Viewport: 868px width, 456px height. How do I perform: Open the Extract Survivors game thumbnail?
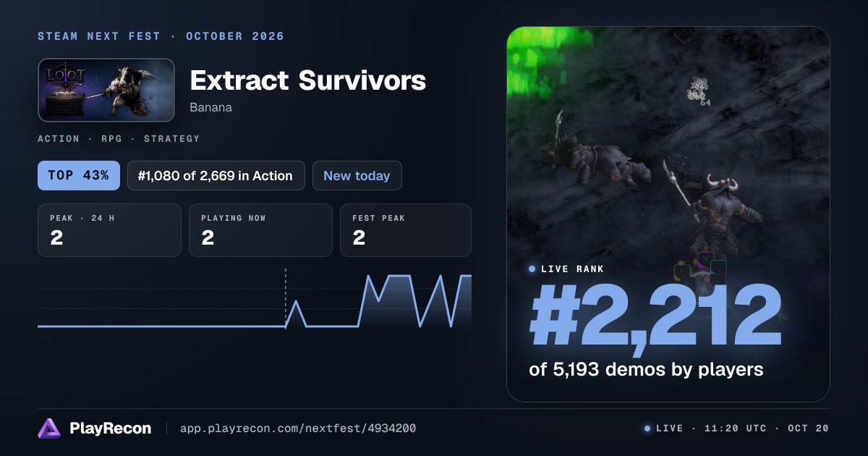coord(106,90)
